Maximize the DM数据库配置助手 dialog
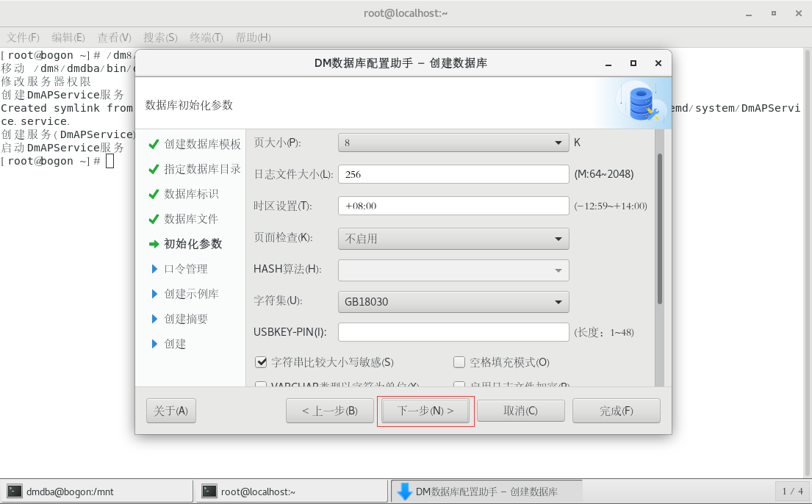812x504 pixels. click(633, 63)
